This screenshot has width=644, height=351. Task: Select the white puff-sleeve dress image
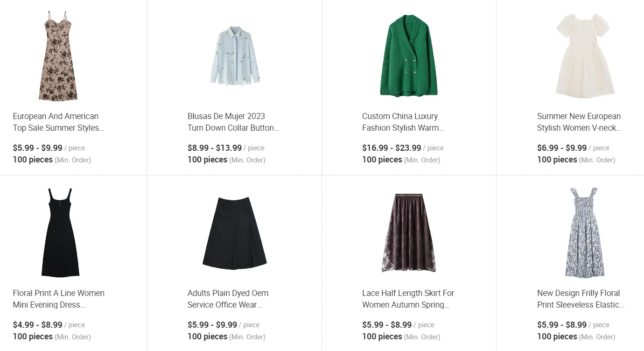(584, 56)
